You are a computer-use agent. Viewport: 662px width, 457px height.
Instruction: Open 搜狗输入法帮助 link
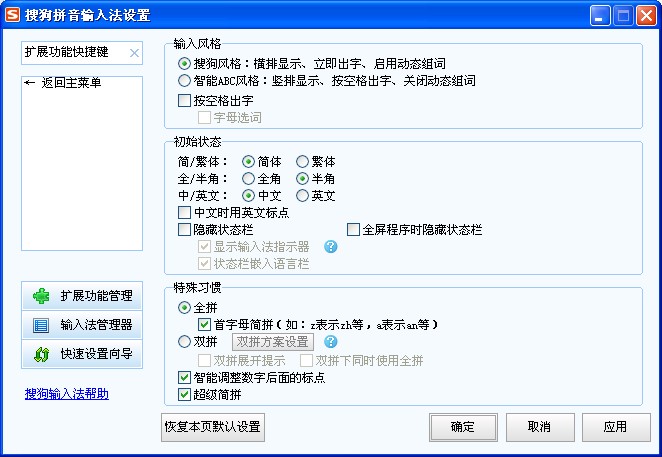67,394
